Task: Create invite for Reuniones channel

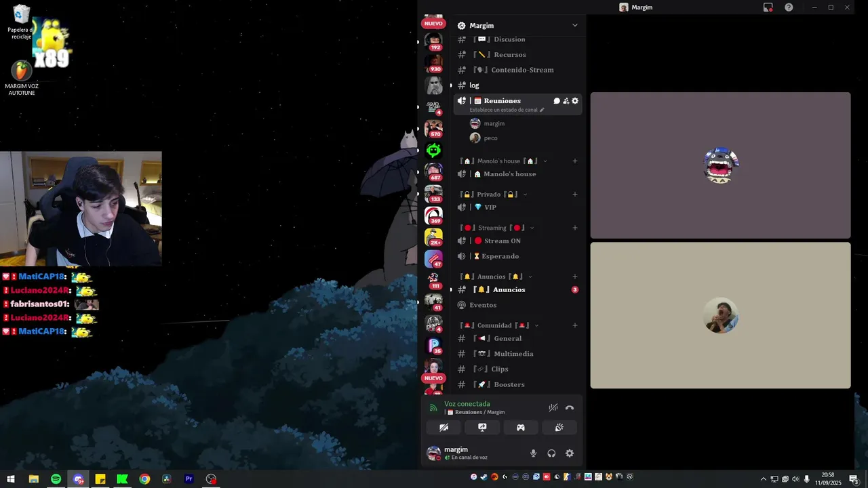Action: [x=566, y=101]
